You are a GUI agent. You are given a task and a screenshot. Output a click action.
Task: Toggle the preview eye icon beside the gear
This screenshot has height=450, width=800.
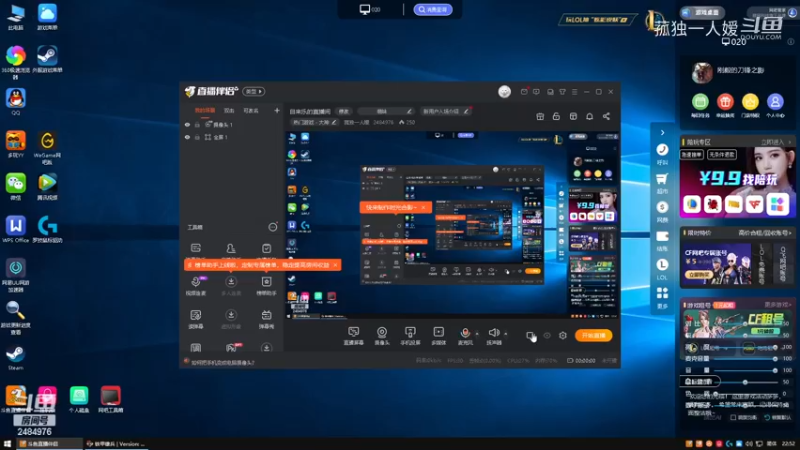tap(547, 335)
